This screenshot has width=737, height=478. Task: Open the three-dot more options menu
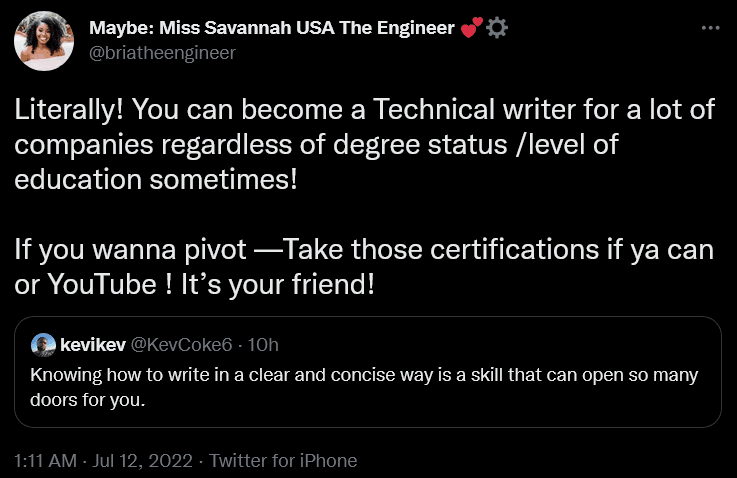(711, 28)
